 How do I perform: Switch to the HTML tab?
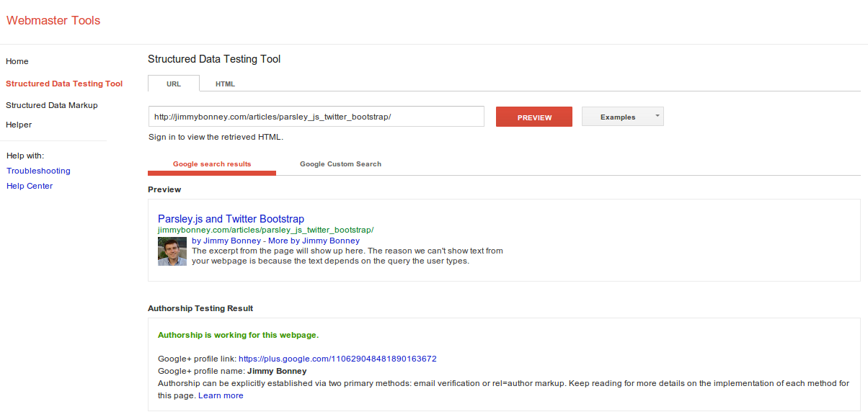[x=224, y=84]
